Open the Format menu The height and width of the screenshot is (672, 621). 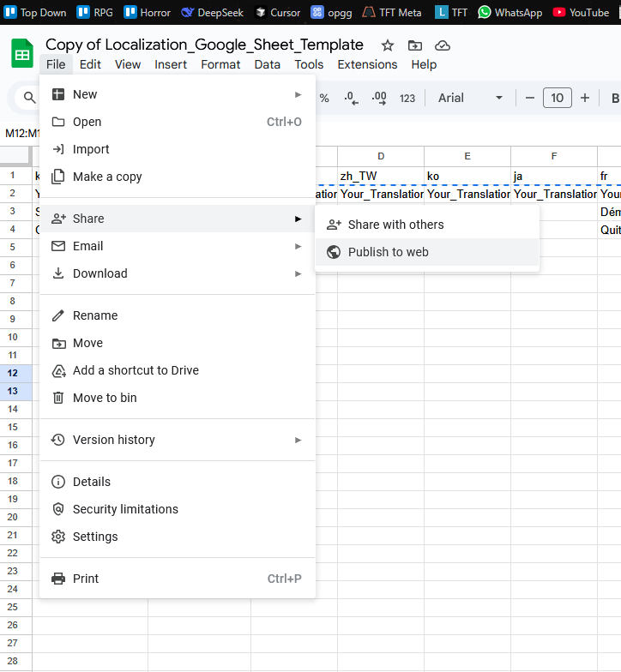(x=220, y=64)
